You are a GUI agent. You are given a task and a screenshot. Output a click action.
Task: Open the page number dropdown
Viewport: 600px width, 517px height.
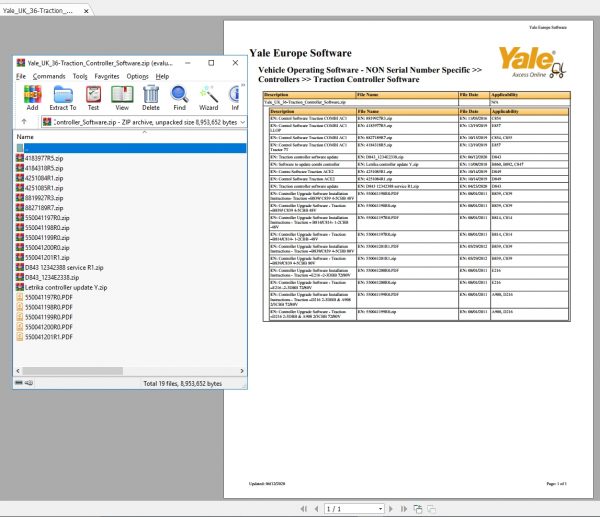pos(380,509)
